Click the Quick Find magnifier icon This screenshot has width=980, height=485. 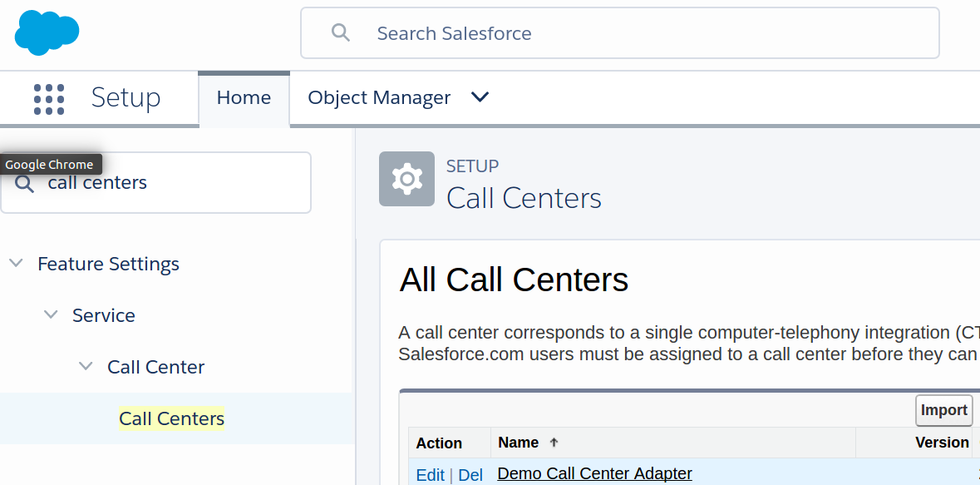[25, 184]
